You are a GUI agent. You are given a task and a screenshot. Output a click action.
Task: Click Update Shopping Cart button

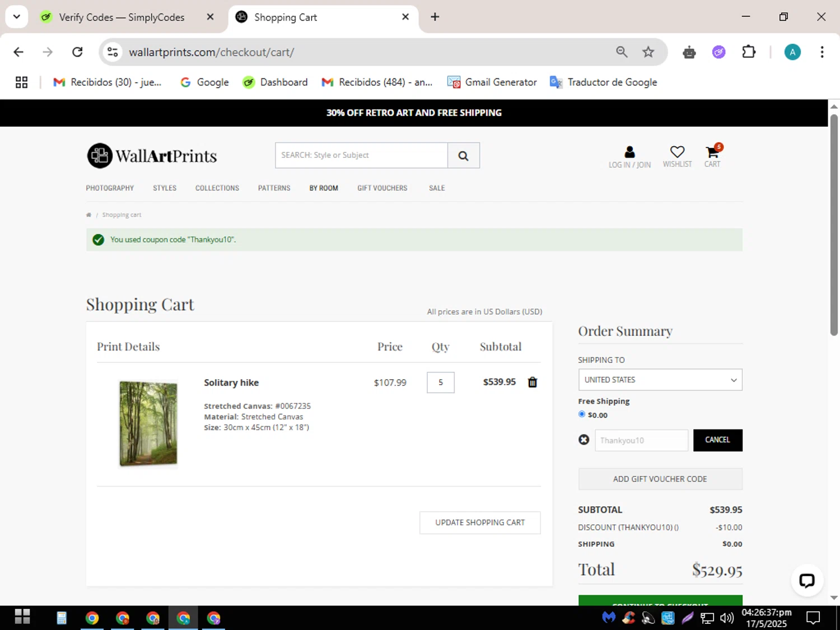pos(480,522)
